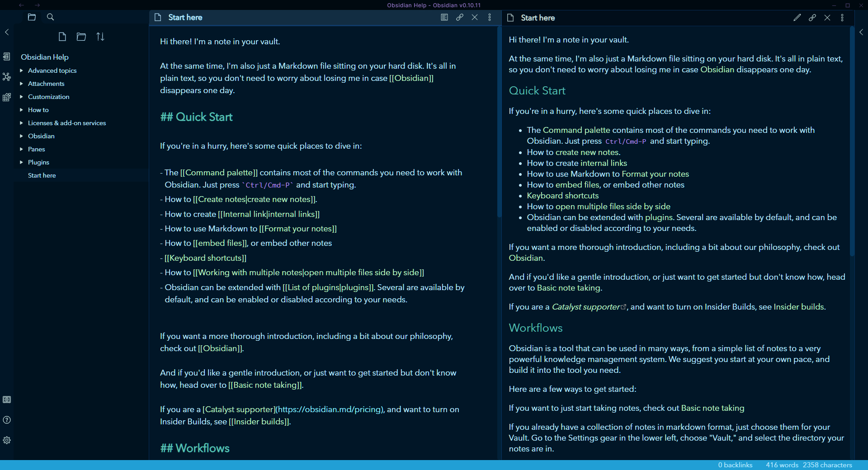
Task: Open the File explorer tab icon
Action: (x=32, y=17)
